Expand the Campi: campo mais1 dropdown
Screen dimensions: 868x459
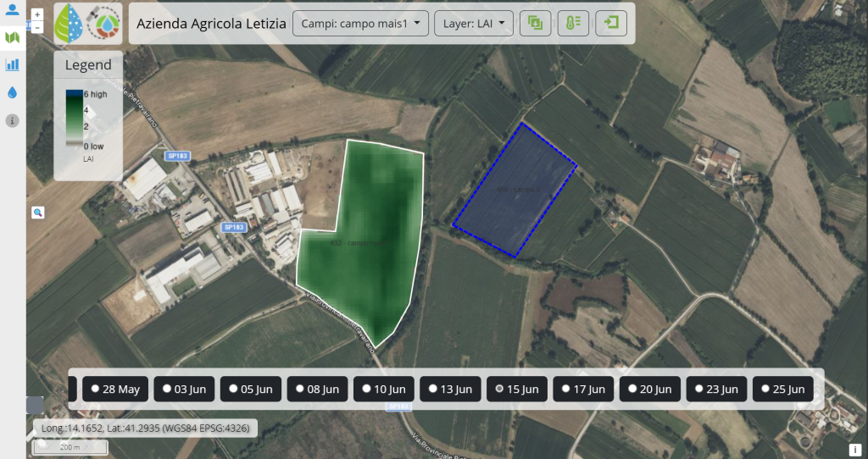click(360, 23)
